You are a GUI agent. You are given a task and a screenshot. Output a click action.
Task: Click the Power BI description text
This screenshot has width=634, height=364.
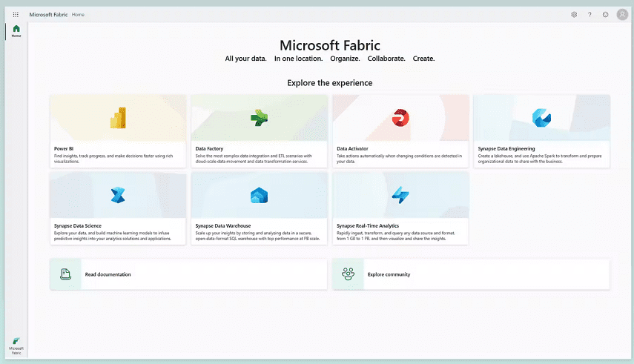pyautogui.click(x=113, y=159)
